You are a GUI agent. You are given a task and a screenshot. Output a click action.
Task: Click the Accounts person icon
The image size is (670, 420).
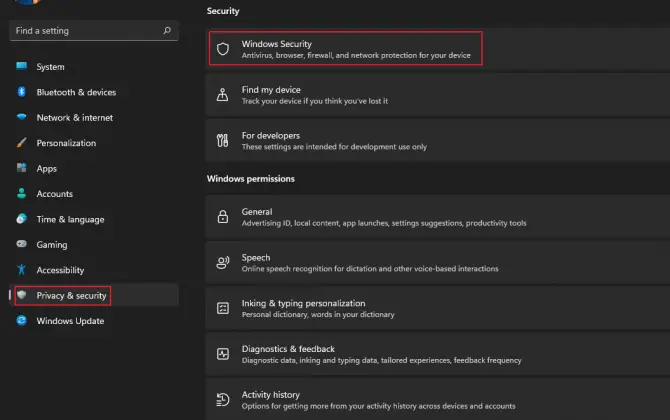pyautogui.click(x=21, y=193)
